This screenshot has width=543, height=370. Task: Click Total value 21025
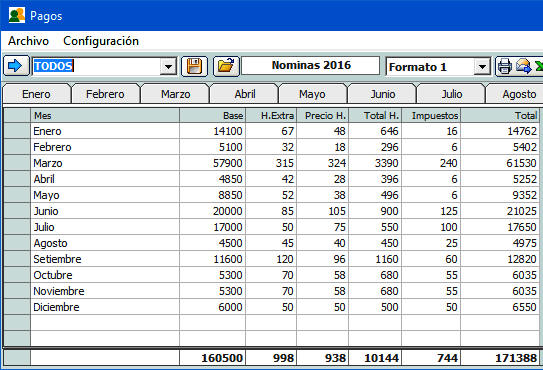pyautogui.click(x=500, y=211)
